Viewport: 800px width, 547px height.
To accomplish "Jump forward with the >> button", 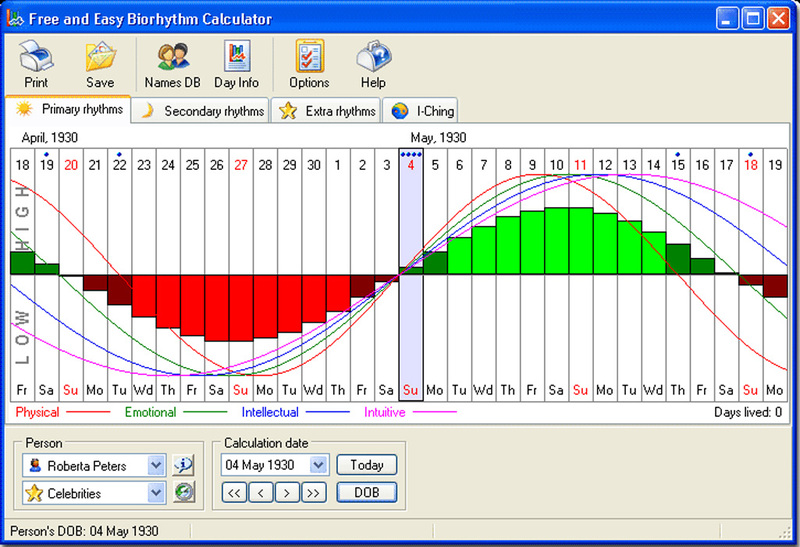I will 313,493.
